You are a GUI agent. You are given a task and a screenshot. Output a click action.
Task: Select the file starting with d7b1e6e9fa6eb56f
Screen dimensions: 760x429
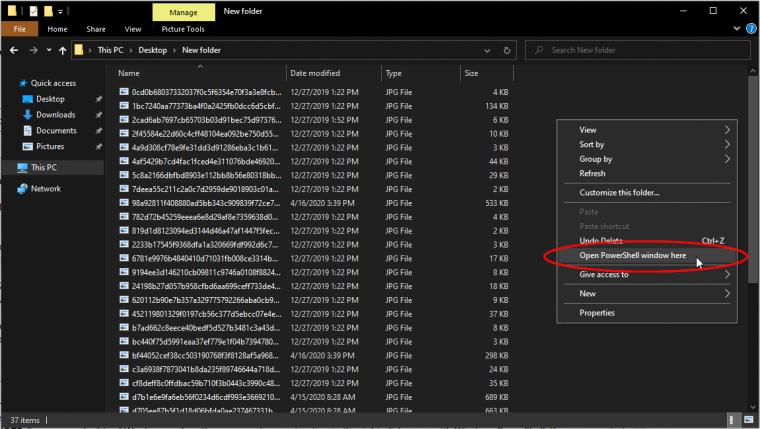click(x=206, y=397)
